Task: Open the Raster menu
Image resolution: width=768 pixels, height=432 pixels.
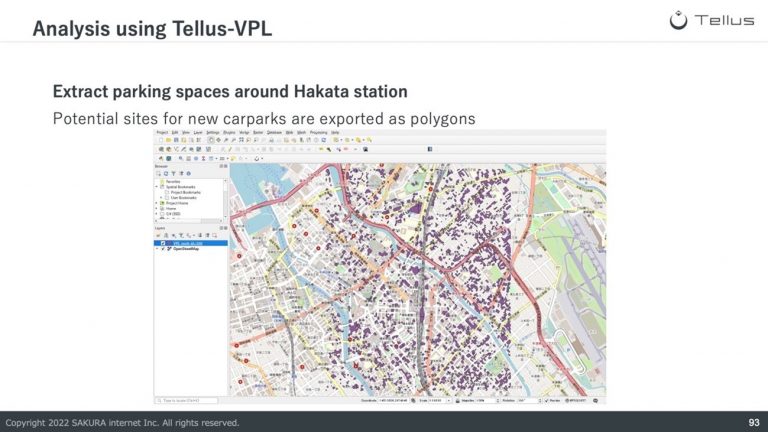Action: point(258,133)
